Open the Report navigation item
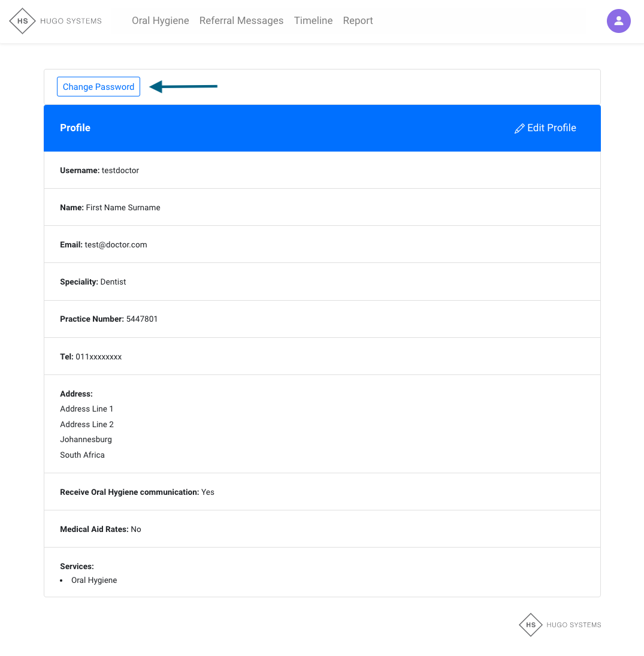The image size is (644, 656). 358,21
